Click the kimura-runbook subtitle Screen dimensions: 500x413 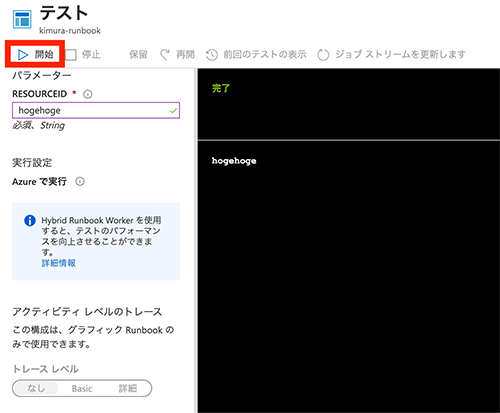[70, 31]
